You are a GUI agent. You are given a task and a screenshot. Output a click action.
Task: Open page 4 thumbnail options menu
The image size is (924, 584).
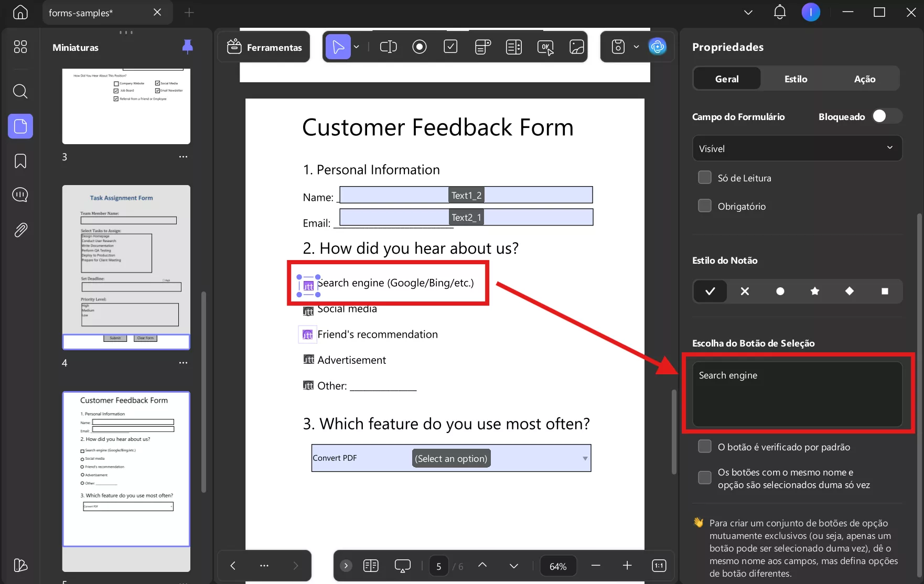[x=183, y=363]
